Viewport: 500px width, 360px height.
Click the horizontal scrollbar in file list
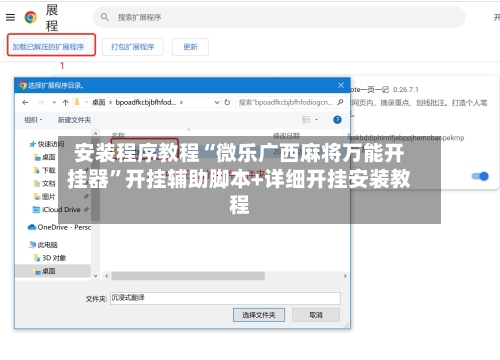click(x=188, y=276)
